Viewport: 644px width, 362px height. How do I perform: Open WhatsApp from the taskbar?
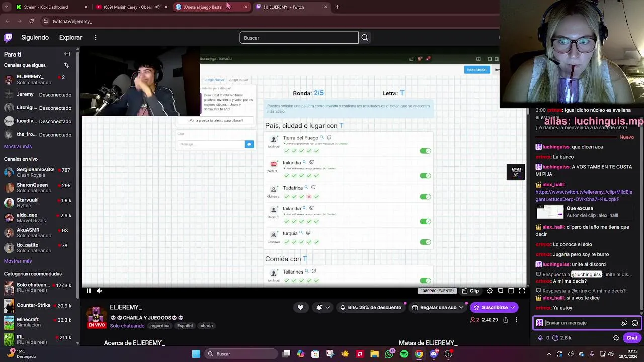click(x=389, y=354)
